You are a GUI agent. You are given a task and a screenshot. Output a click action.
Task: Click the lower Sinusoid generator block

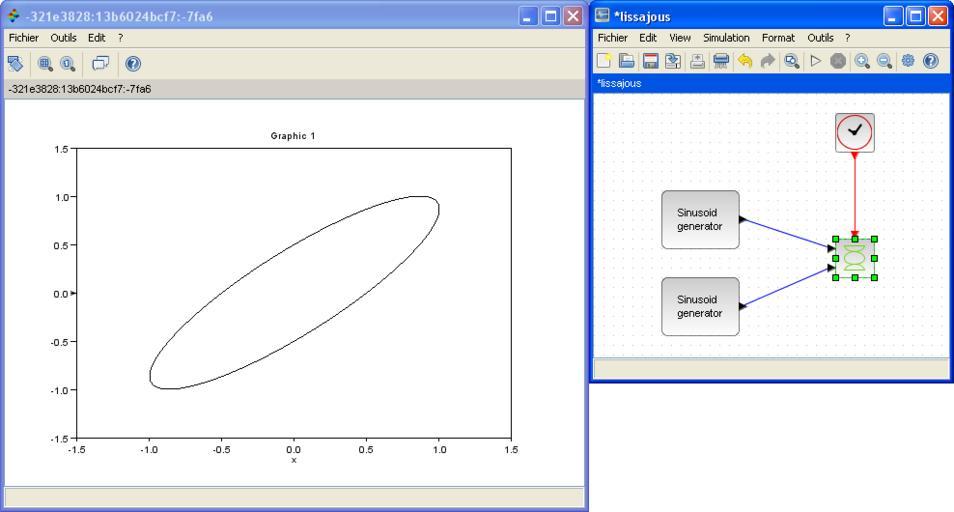click(x=700, y=306)
